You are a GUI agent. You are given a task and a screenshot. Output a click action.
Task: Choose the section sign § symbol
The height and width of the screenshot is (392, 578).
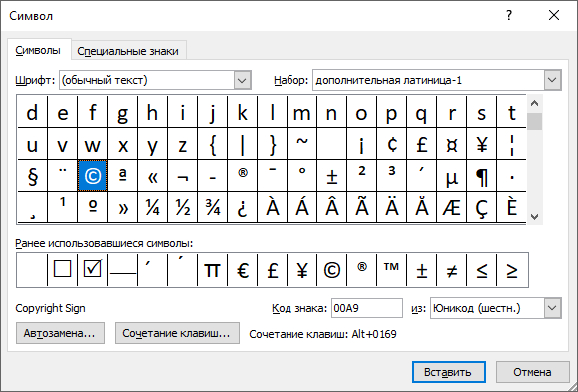point(32,176)
